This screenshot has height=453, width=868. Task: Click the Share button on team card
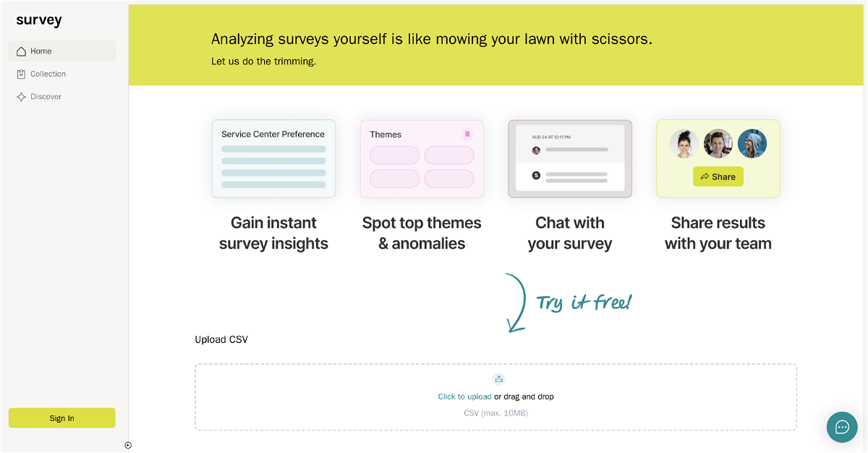pos(718,177)
